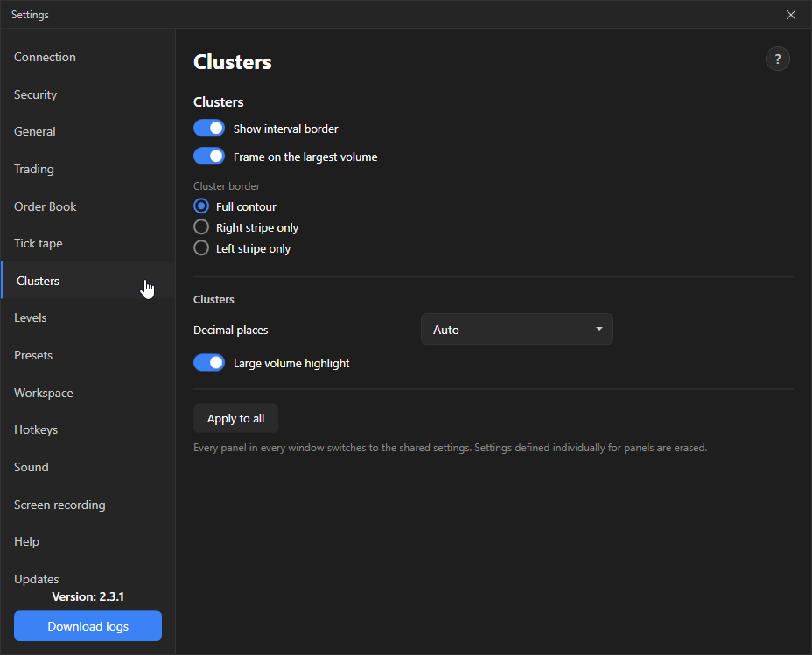Image resolution: width=812 pixels, height=655 pixels.
Task: Toggle Show interval border switch
Action: [209, 129]
